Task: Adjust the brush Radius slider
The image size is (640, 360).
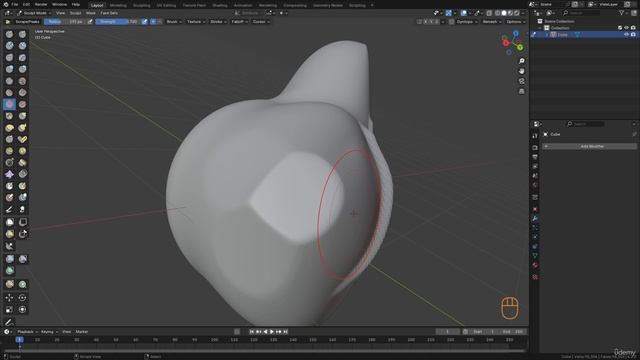Action: pyautogui.click(x=65, y=22)
